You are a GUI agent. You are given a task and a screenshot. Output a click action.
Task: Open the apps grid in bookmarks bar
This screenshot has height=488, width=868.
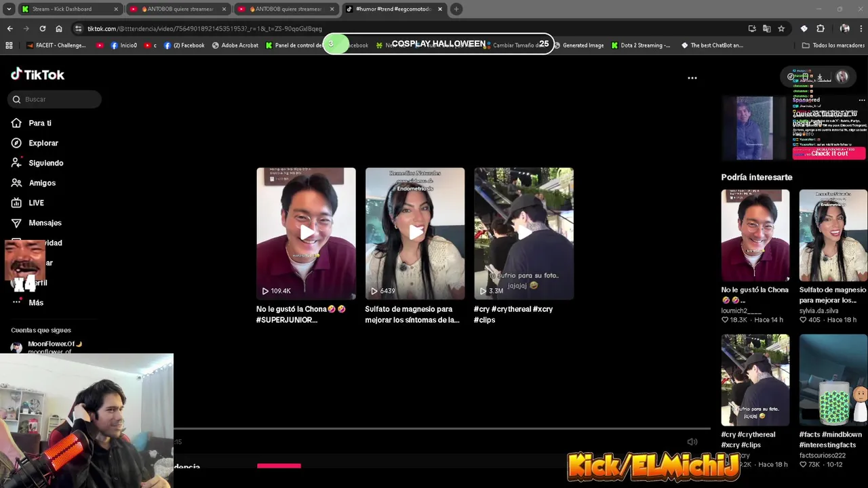coord(9,45)
